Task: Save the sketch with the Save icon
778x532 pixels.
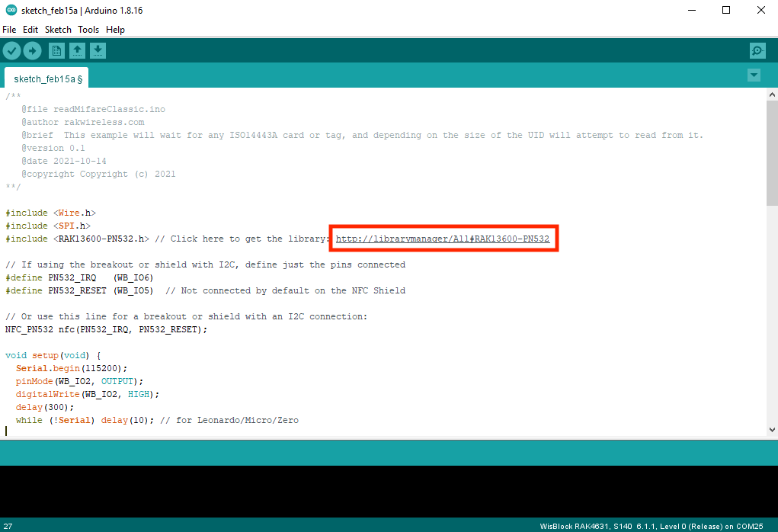Action: [98, 50]
